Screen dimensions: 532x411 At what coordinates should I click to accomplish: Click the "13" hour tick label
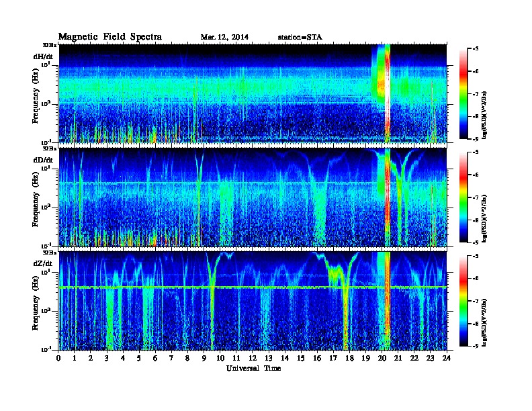(x=269, y=358)
